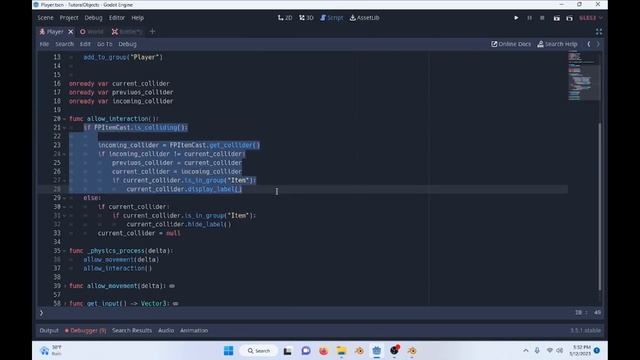640x360 pixels.
Task: Open taskbar clock and date
Action: tap(580, 351)
